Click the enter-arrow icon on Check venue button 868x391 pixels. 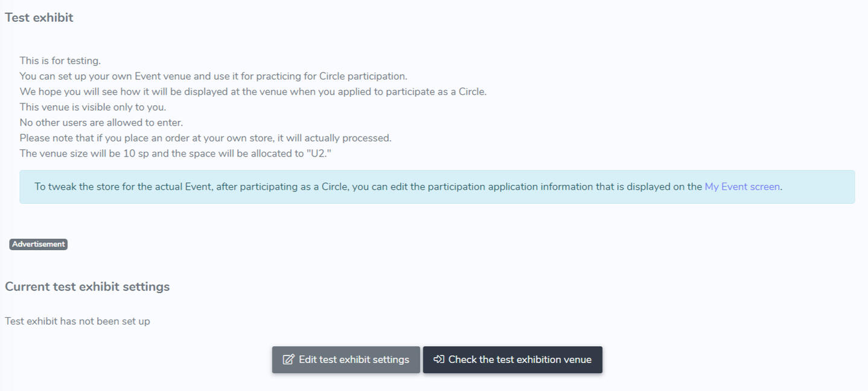[439, 360]
